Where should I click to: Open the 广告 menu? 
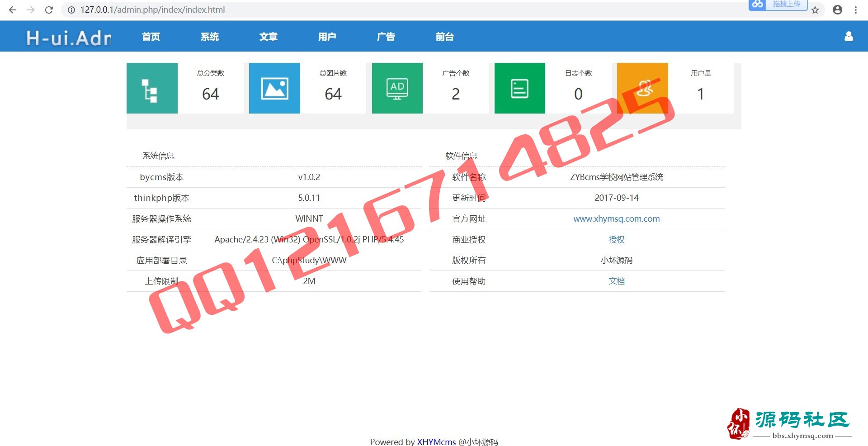pos(386,37)
